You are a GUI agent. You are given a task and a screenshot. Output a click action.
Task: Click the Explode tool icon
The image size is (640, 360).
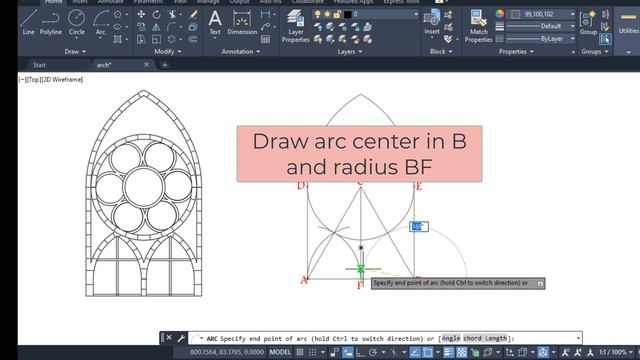[x=193, y=27]
